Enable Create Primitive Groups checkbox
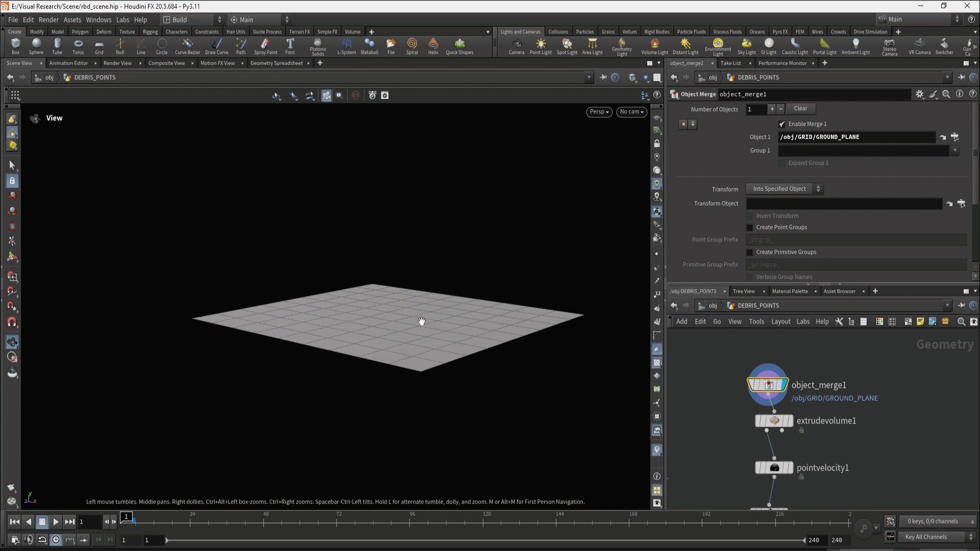 point(750,253)
